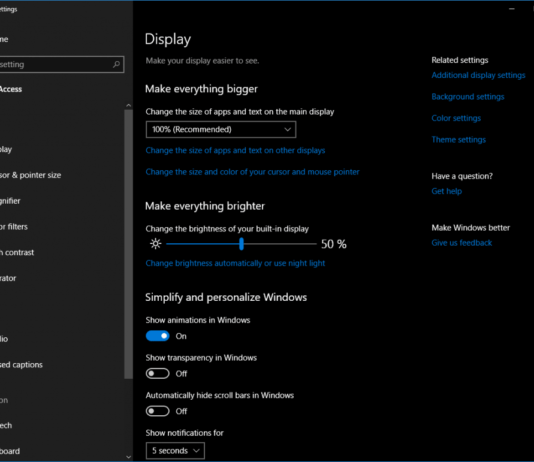Click the 50 % brightness value

333,244
